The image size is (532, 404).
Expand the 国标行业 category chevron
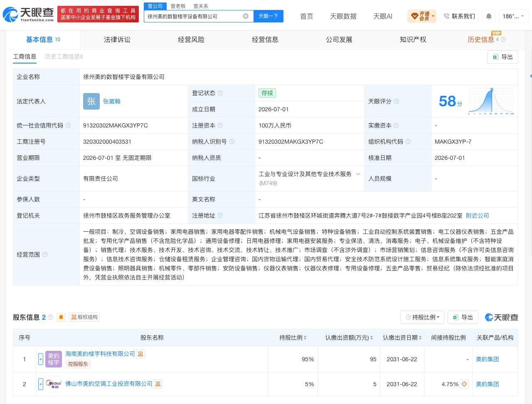tap(358, 174)
